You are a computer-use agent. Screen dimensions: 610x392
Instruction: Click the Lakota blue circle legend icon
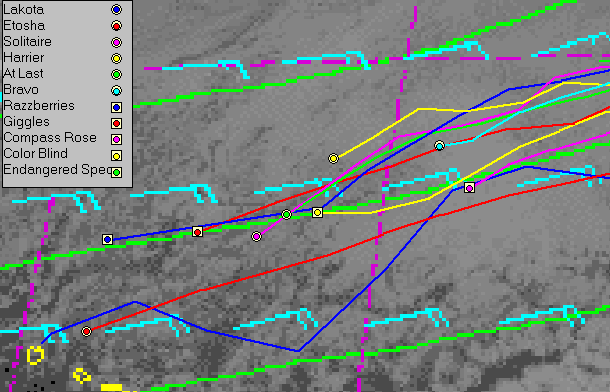pyautogui.click(x=116, y=10)
